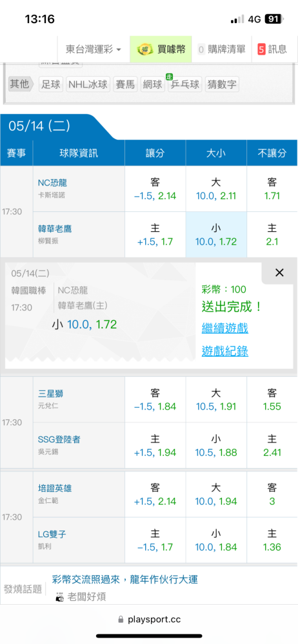Image resolution: width=298 pixels, height=644 pixels.
Task: Toggle 韓華老鷹 under 10.0 1.72 pick
Action: coord(216,235)
